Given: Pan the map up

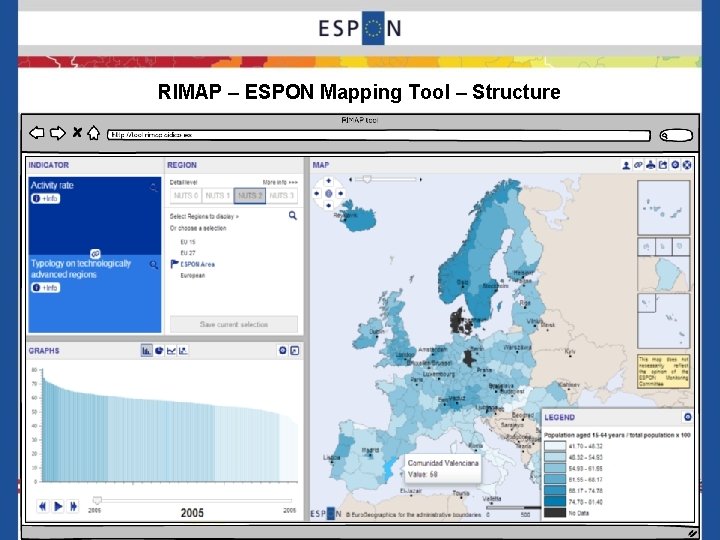Looking at the screenshot, I should pos(328,181).
